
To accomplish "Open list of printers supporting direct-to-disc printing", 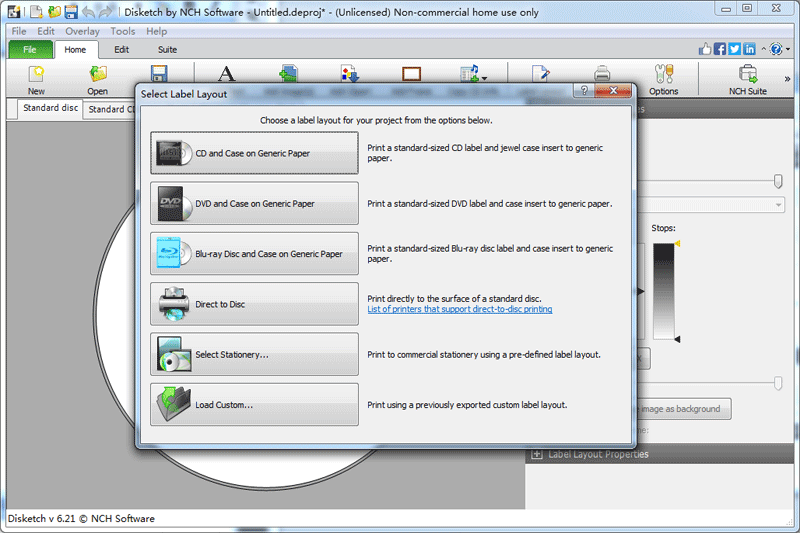I will 460,309.
